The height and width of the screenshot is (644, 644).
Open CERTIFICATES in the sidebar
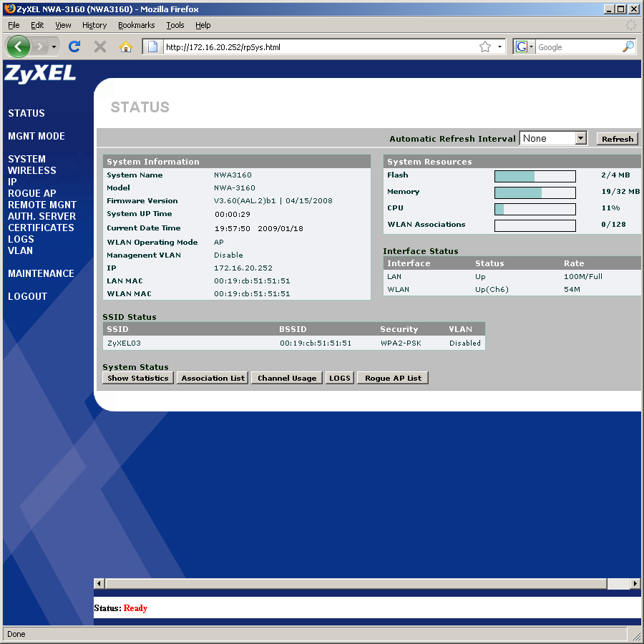click(x=41, y=228)
